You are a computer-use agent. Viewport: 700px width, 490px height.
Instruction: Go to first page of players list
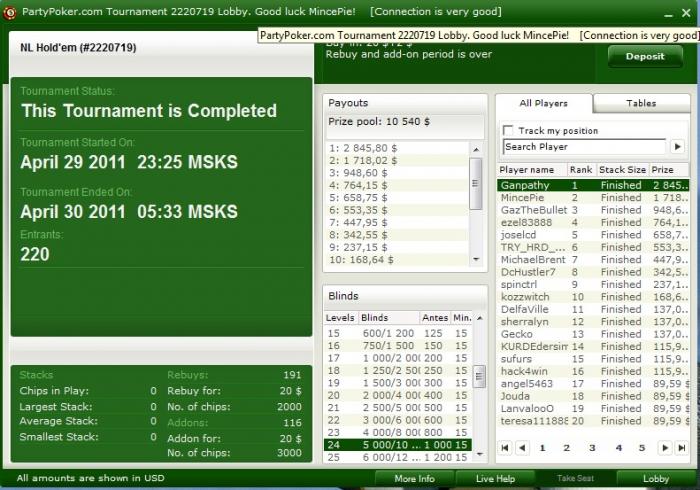pyautogui.click(x=505, y=448)
